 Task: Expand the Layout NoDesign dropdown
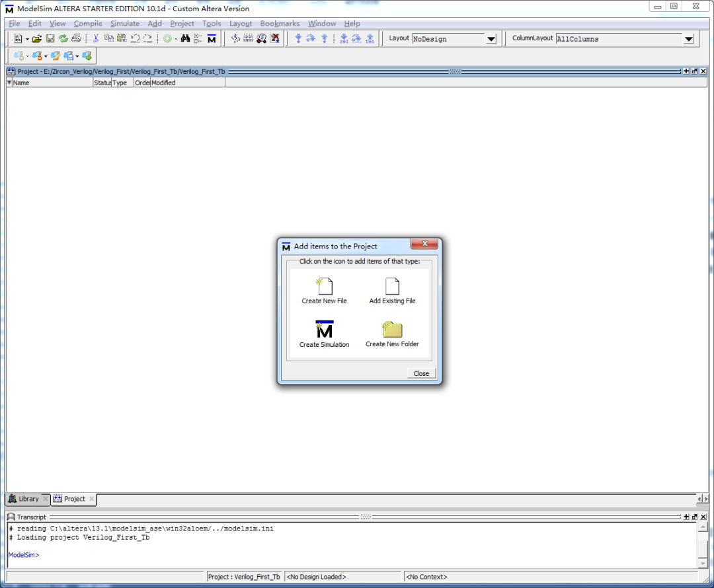(491, 39)
